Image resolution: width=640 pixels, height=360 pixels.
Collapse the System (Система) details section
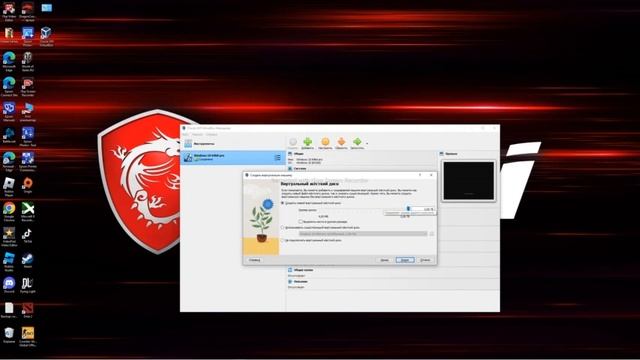(x=300, y=168)
